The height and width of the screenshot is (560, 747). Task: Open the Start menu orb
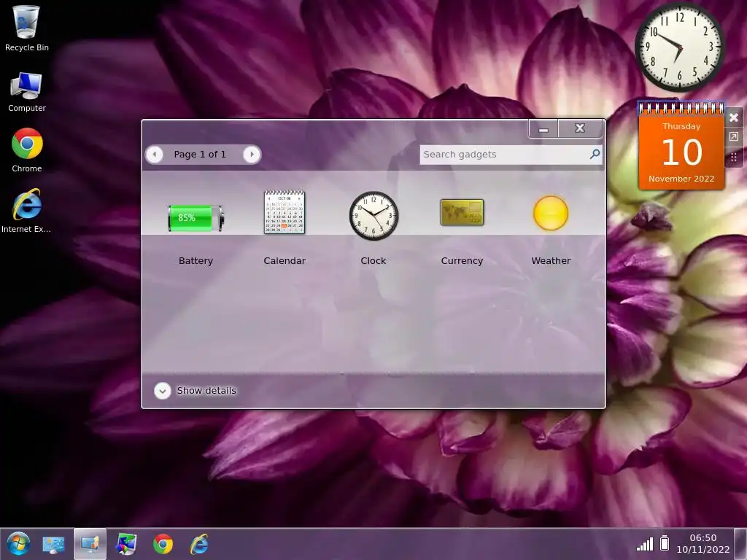(18, 544)
